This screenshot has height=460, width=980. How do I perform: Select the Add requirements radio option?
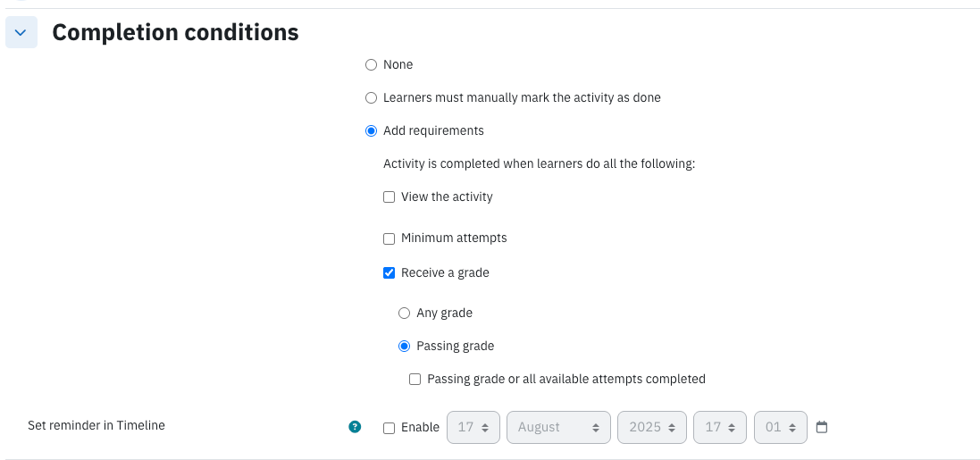(x=372, y=130)
